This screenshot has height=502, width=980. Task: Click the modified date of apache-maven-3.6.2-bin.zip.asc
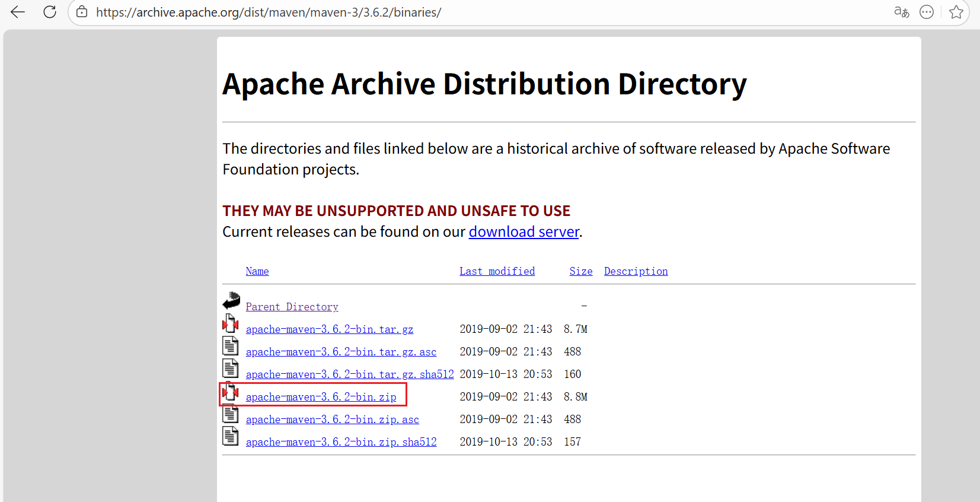click(506, 420)
